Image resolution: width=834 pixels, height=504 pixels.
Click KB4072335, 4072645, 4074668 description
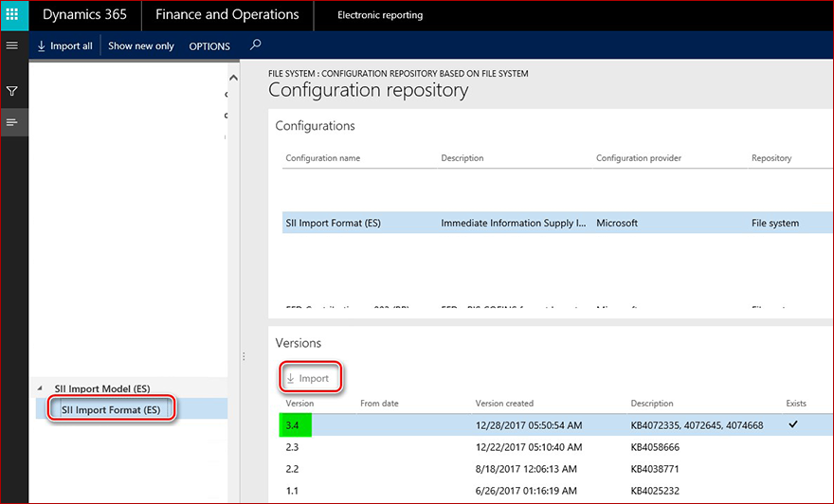coord(697,425)
